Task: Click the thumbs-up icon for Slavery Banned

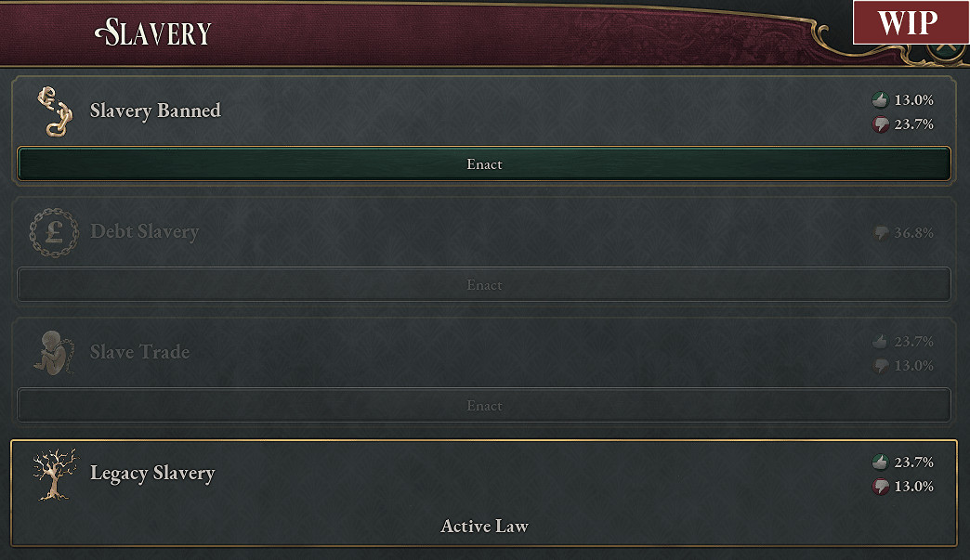Action: click(x=880, y=100)
